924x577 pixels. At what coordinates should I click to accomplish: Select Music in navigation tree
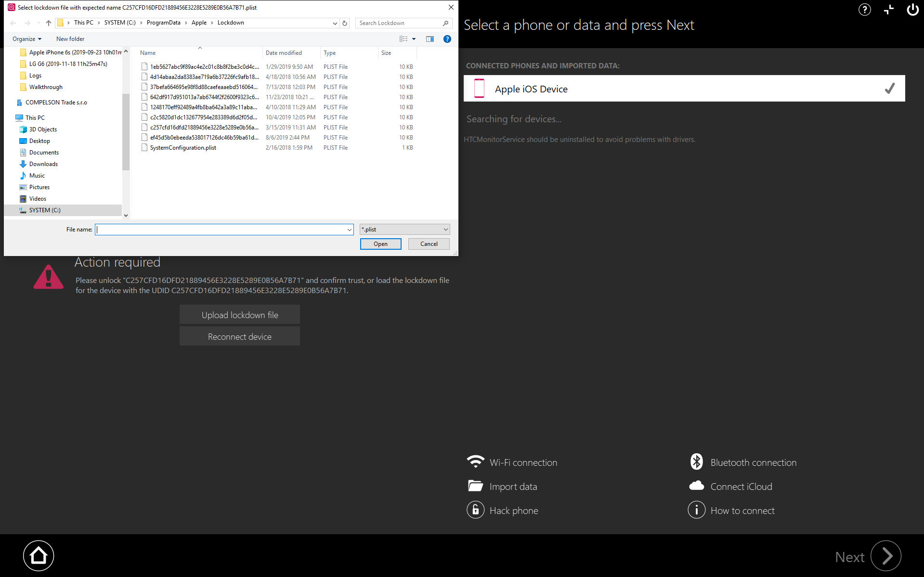click(x=32, y=176)
